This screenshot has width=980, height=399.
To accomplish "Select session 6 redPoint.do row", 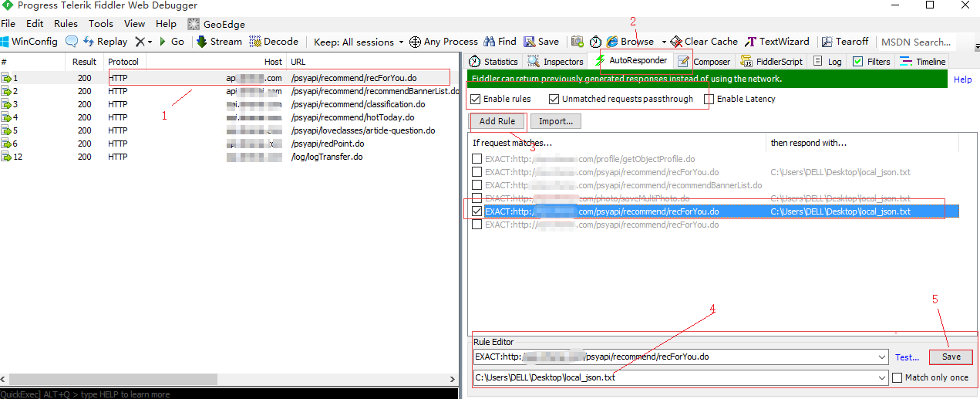I will point(230,144).
